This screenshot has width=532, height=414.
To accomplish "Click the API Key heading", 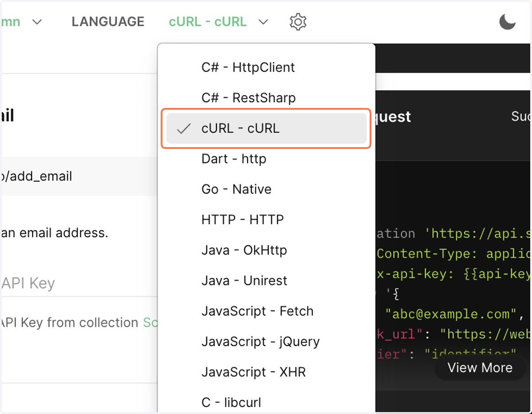I will tap(28, 283).
